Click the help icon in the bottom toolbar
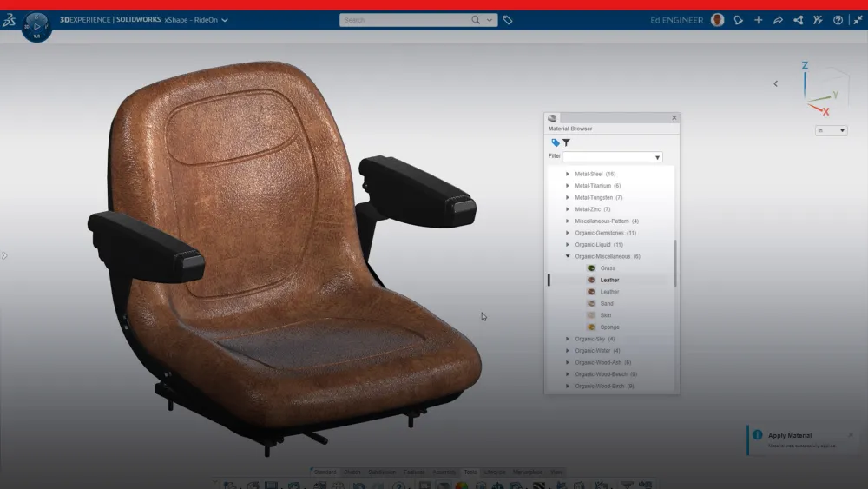Viewport: 868px width, 489px height. (398, 486)
